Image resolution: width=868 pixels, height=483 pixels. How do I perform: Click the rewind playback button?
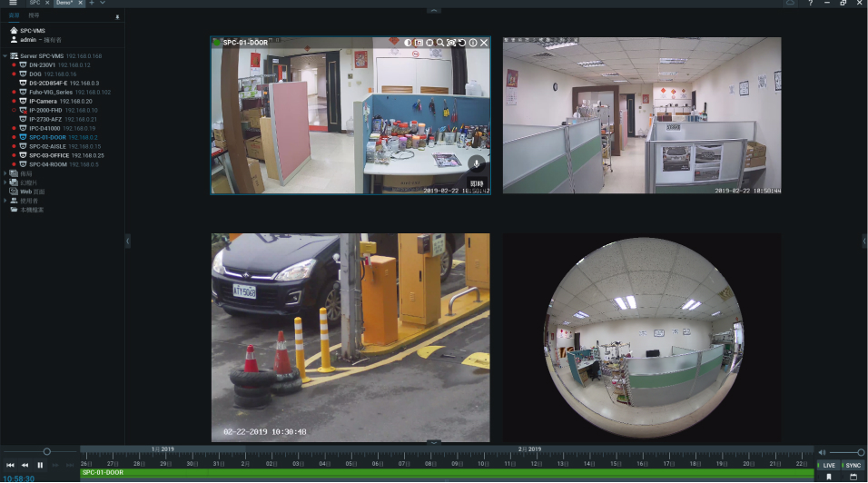tap(25, 465)
